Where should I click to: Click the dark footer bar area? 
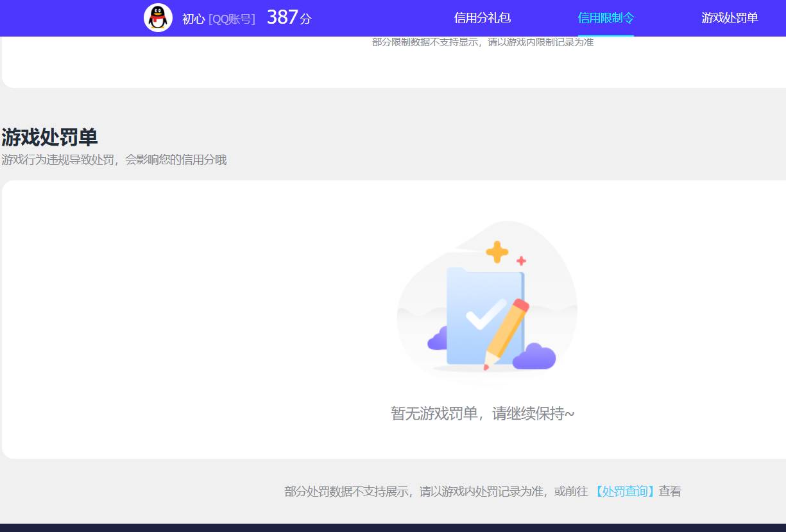click(x=393, y=528)
